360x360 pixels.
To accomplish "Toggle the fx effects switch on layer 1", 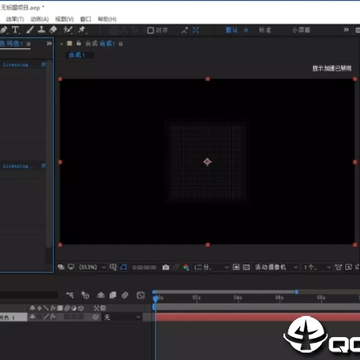I will coord(53,317).
